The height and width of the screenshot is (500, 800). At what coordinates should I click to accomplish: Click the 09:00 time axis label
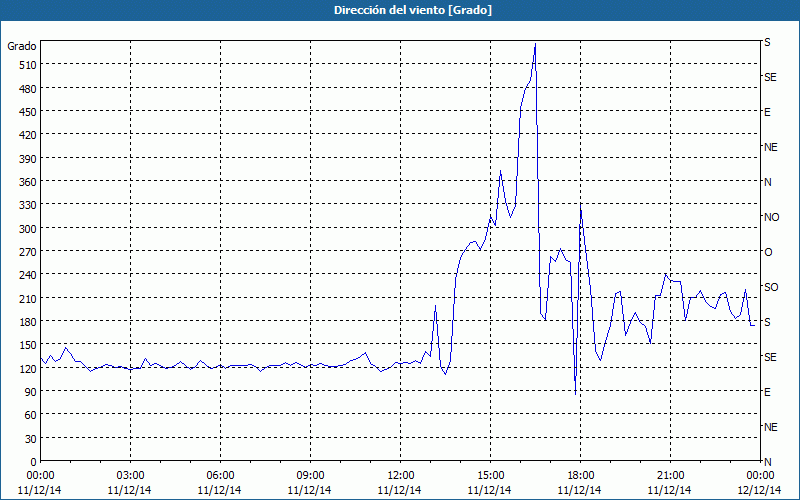(x=310, y=476)
